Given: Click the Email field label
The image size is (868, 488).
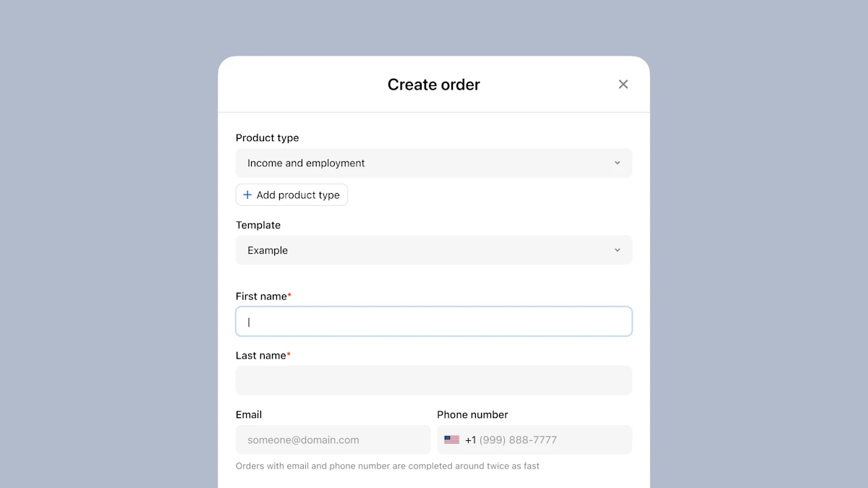Looking at the screenshot, I should click(x=249, y=415).
